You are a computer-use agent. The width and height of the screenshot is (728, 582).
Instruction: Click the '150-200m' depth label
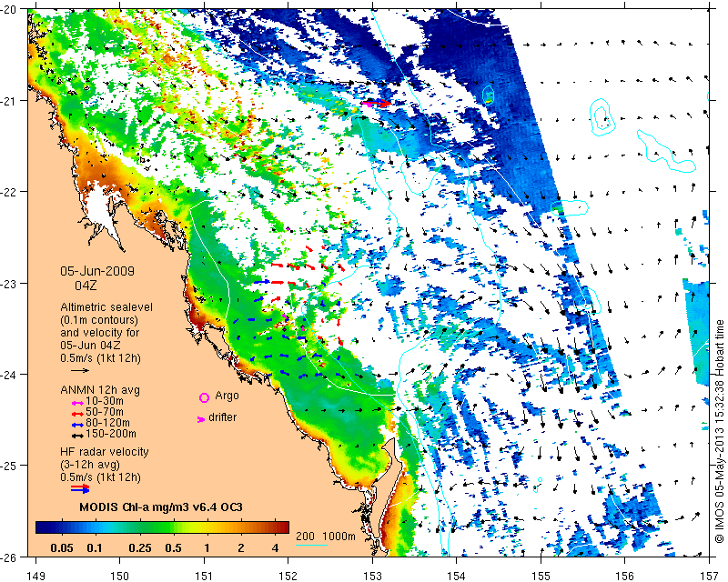click(111, 434)
